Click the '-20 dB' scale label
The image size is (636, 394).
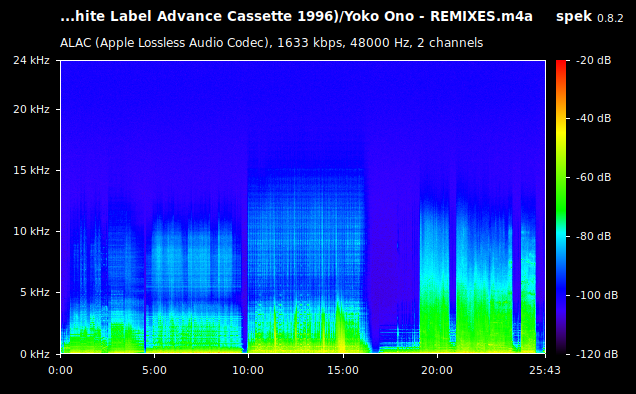[x=593, y=60]
